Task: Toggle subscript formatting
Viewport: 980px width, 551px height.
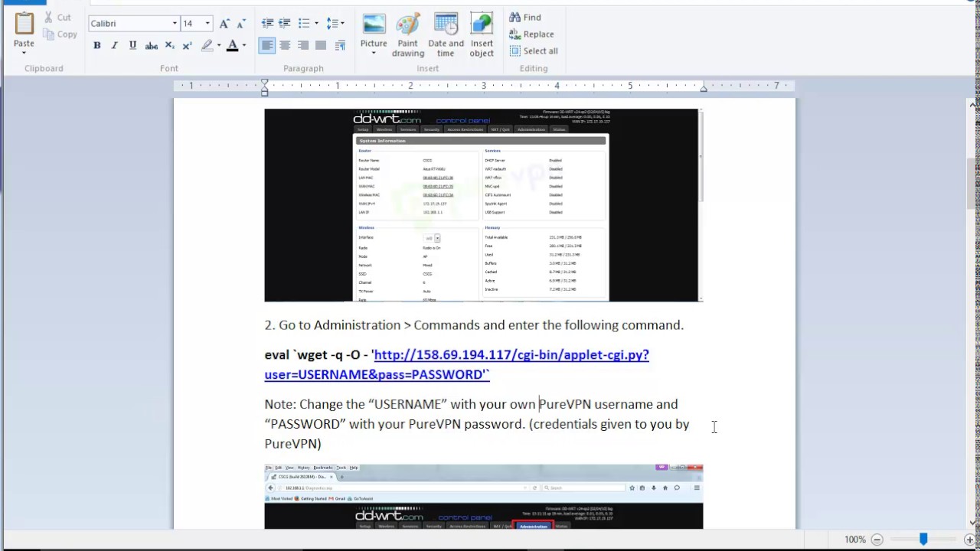Action: coord(169,46)
